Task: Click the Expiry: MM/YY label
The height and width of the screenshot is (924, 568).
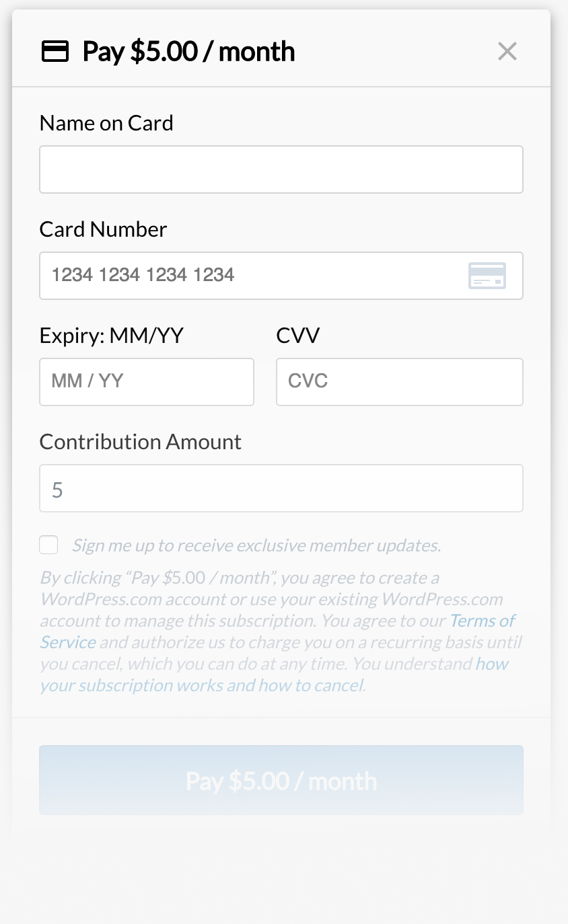Action: point(112,335)
